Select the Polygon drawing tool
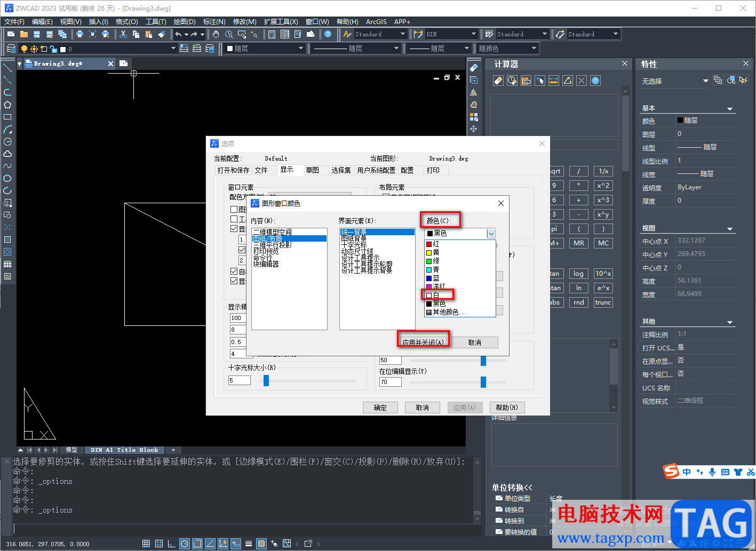 point(7,105)
